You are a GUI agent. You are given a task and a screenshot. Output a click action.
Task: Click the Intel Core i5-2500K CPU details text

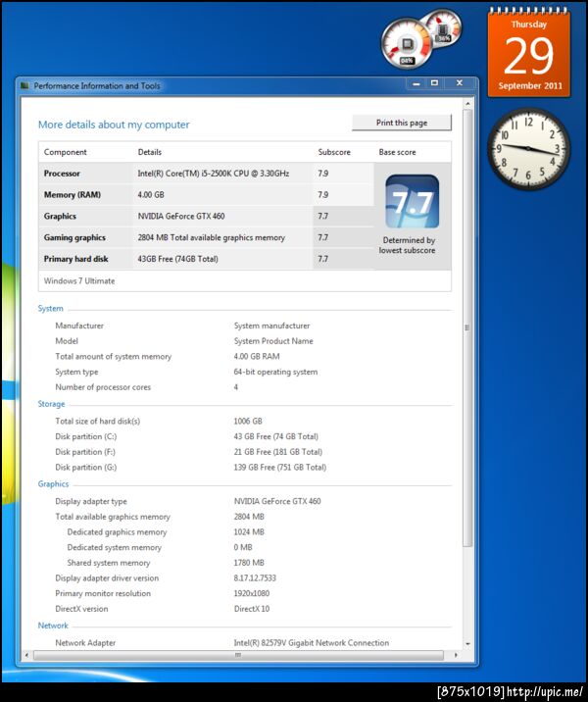[214, 174]
